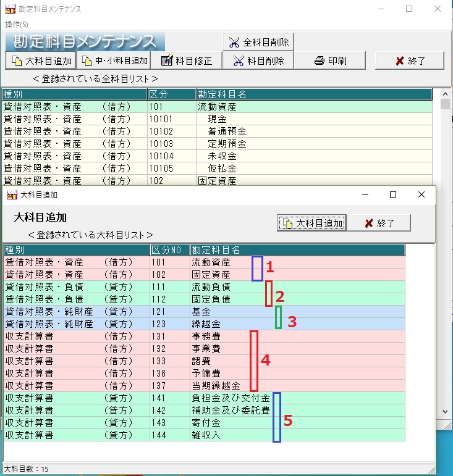
Task: Select 事業費 row in dialog
Action: click(204, 349)
